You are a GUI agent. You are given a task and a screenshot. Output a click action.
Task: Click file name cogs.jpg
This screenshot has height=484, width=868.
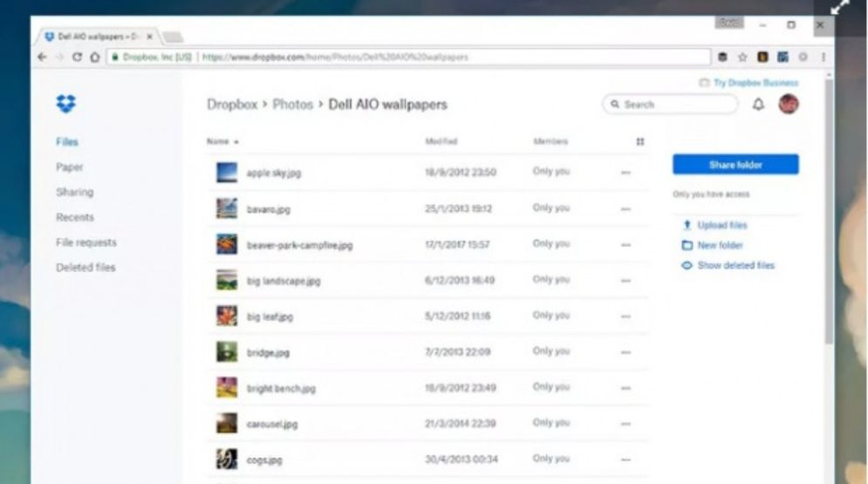(264, 460)
